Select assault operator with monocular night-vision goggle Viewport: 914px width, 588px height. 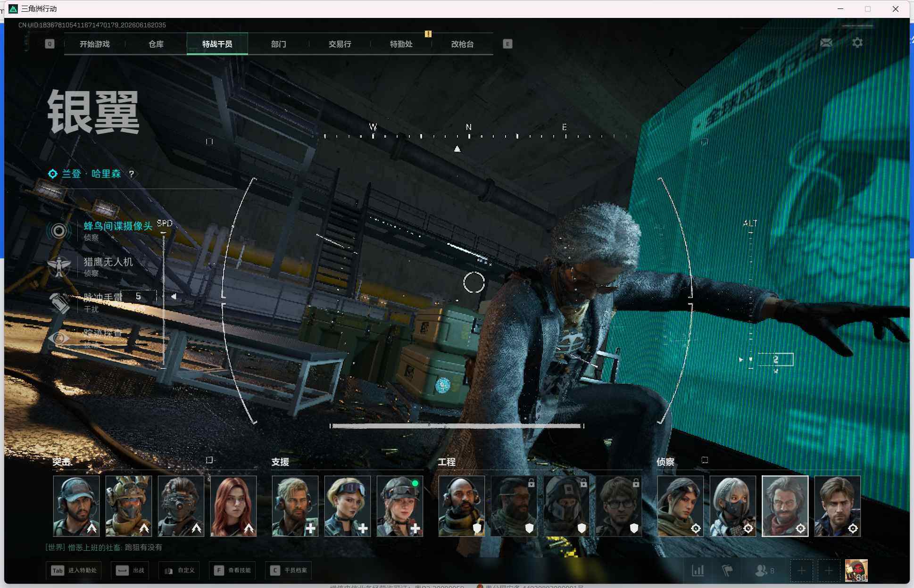pos(181,506)
